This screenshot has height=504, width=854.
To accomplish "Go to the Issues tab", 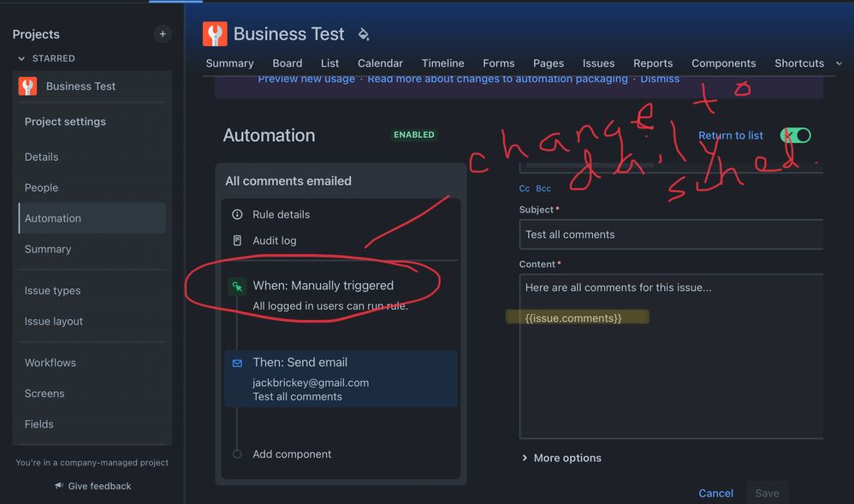I will pyautogui.click(x=598, y=63).
